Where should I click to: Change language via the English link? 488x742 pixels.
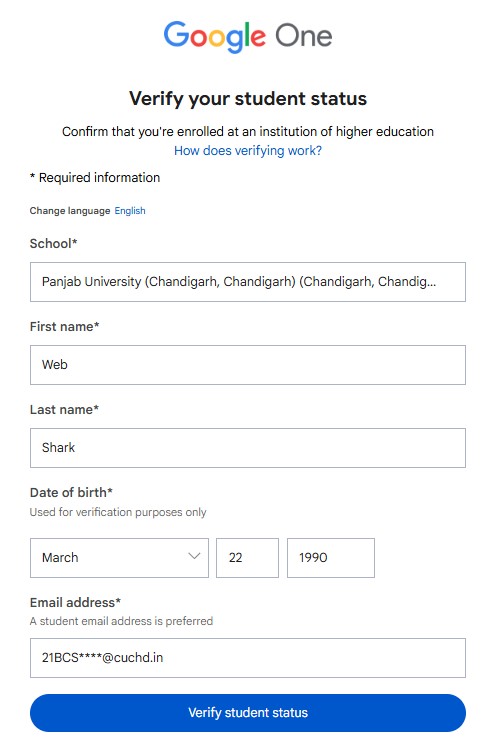click(130, 211)
